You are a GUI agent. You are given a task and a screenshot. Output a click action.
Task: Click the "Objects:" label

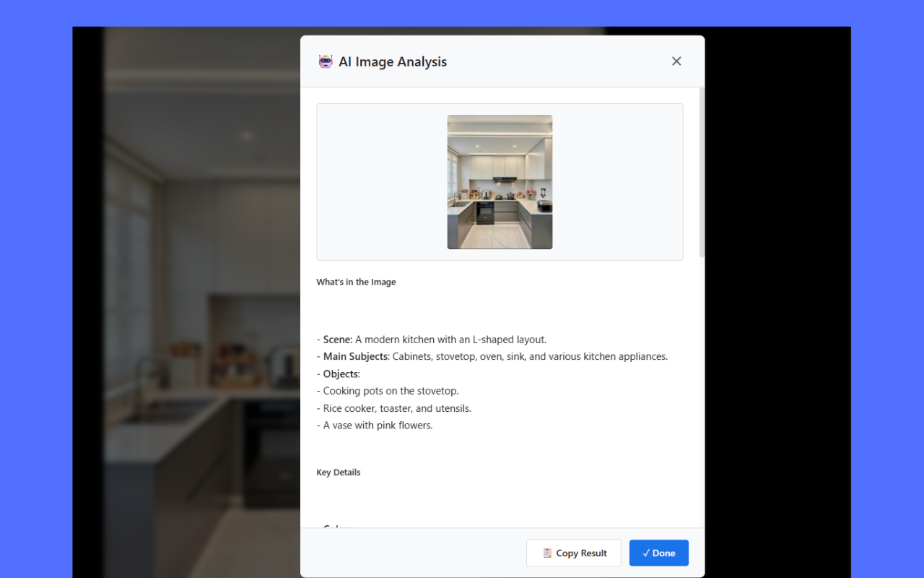click(341, 374)
